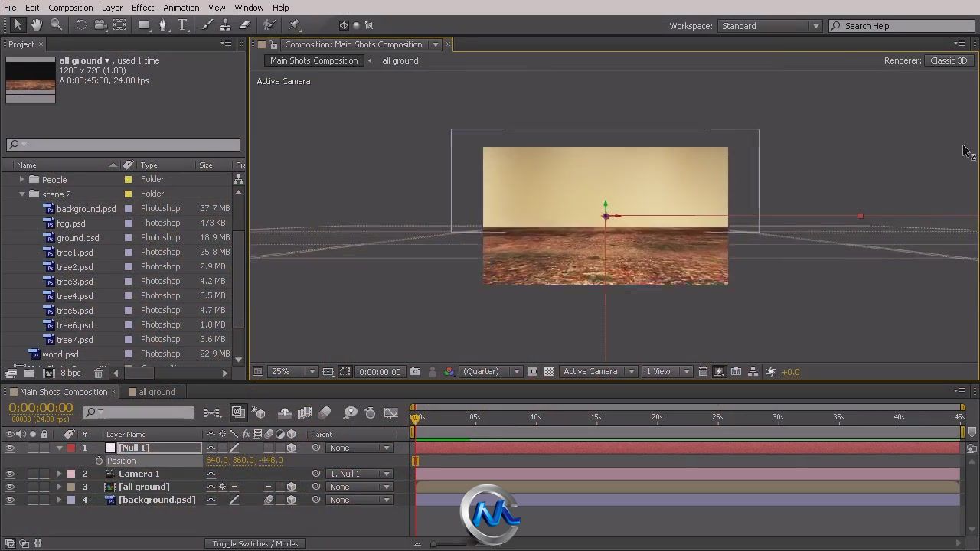Open the Window menu
Image resolution: width=980 pixels, height=551 pixels.
(x=249, y=8)
